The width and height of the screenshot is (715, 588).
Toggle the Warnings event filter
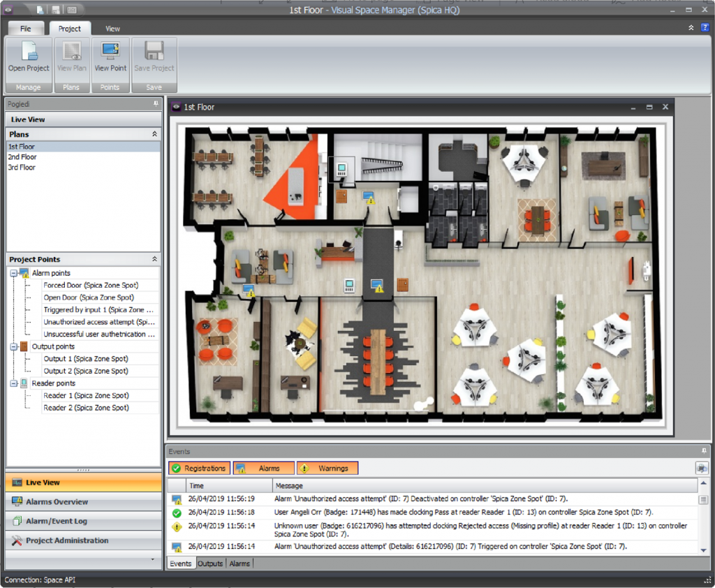click(x=327, y=468)
